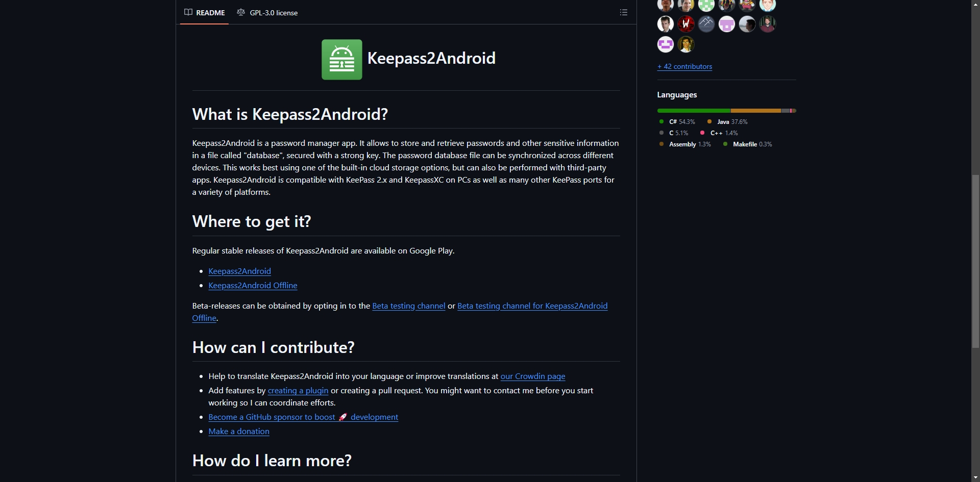Screen dimensions: 980x482
Task: Click the balance scale license icon
Action: (x=241, y=12)
